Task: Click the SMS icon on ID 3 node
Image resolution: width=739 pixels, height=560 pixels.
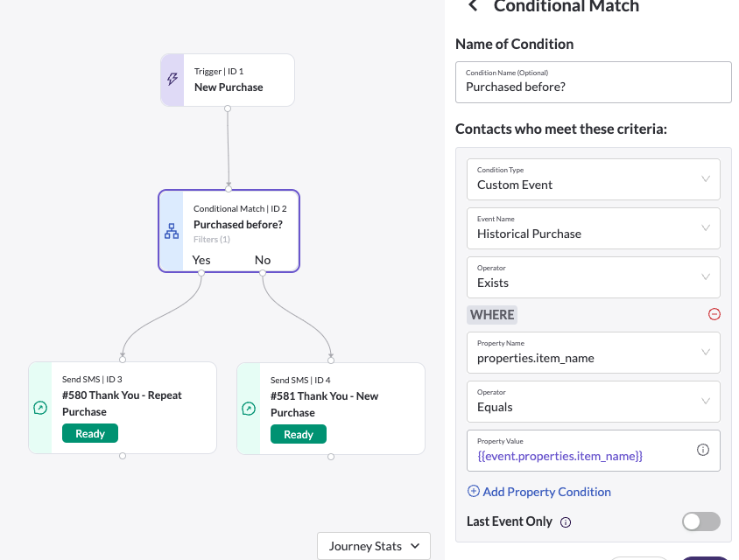Action: (x=40, y=408)
